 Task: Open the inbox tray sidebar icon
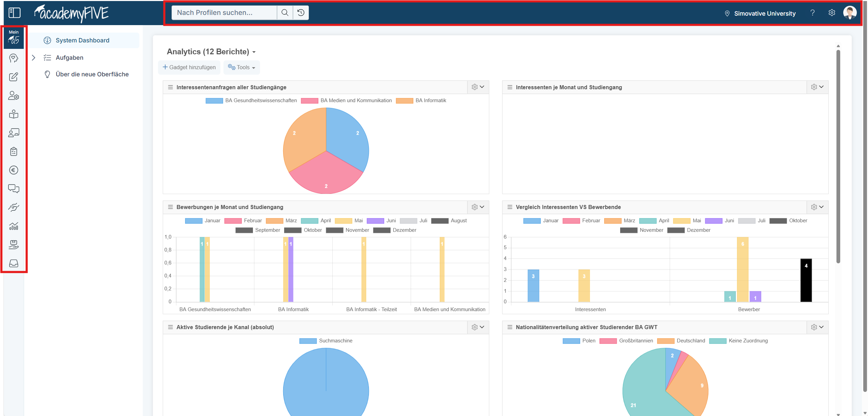pos(14,263)
